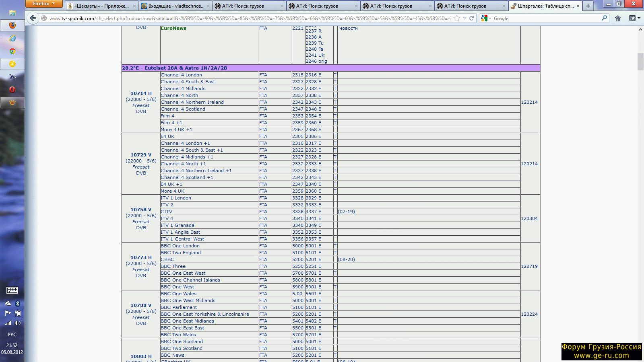Open the search engine selector dropdown
644x362 pixels.
(486, 18)
